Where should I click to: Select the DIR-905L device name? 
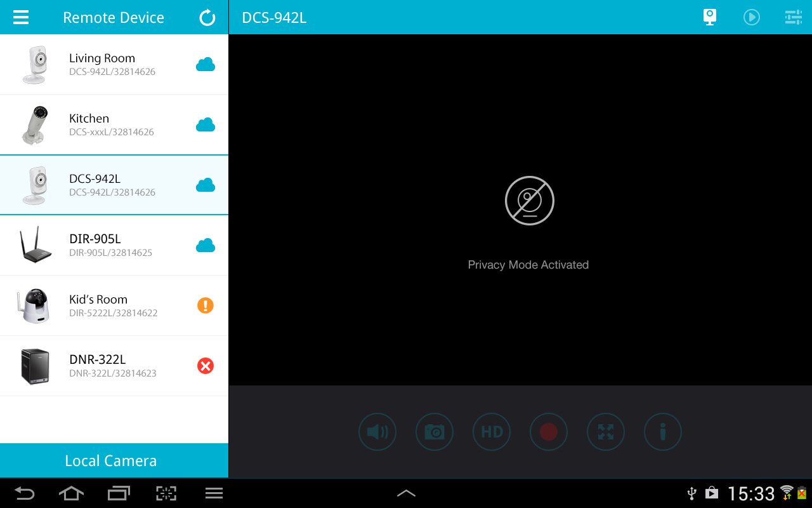95,239
